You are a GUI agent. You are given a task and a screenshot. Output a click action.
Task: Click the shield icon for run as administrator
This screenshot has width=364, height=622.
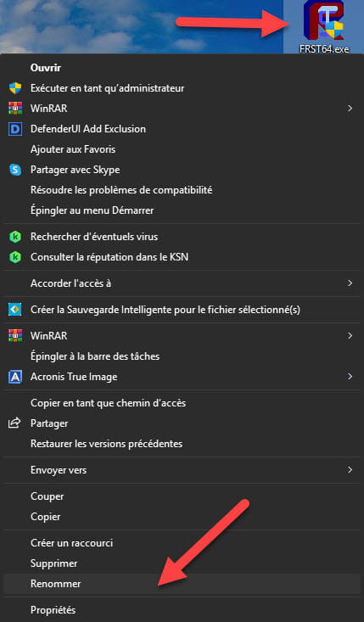coord(15,88)
